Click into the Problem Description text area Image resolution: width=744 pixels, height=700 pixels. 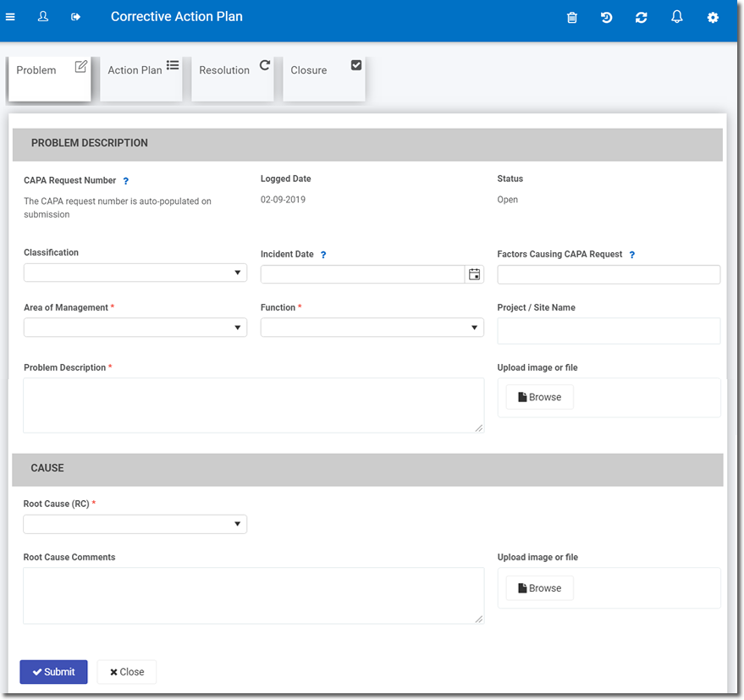tap(253, 405)
